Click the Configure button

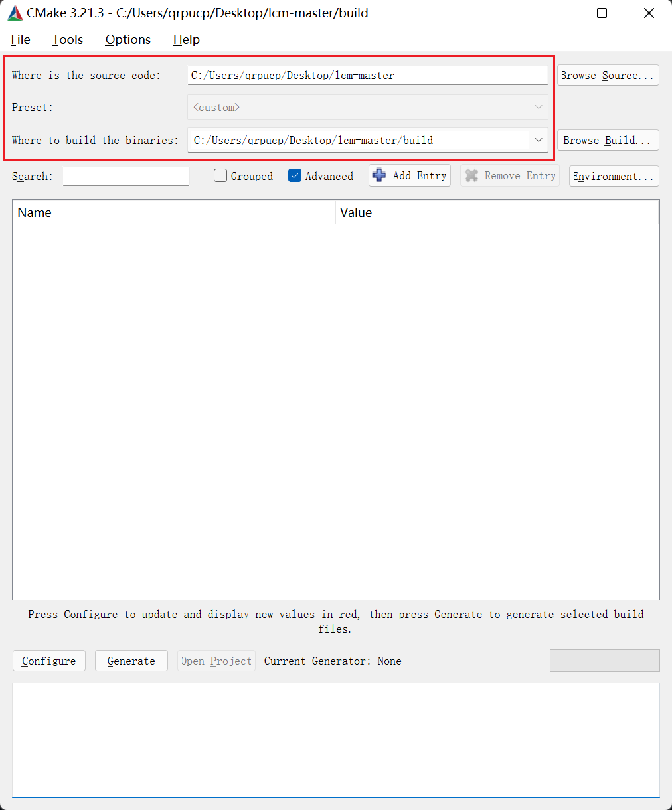[x=49, y=661]
